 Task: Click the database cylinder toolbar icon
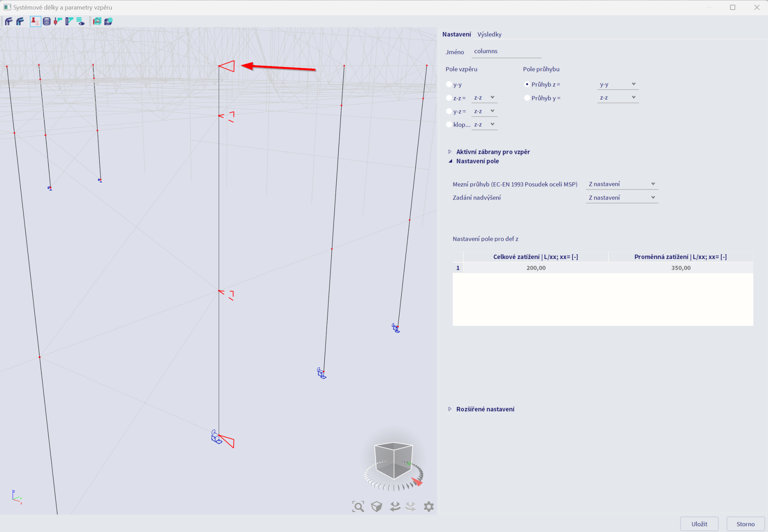(47, 21)
